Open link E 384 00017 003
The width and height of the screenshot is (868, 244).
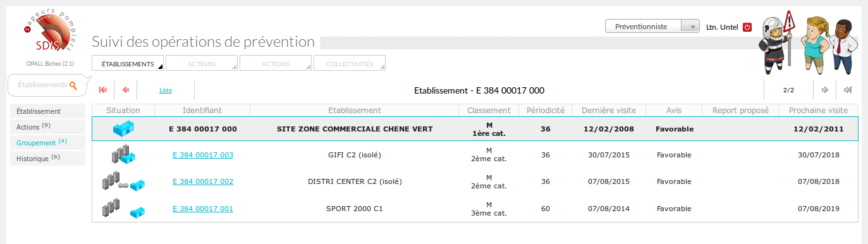(x=203, y=155)
